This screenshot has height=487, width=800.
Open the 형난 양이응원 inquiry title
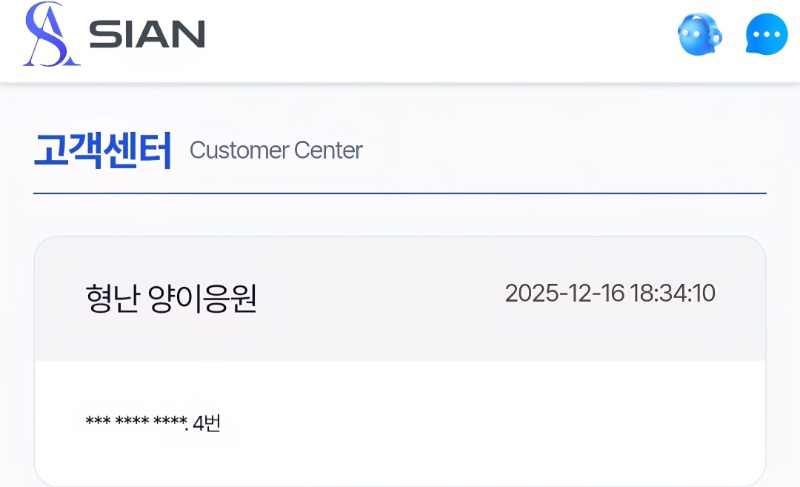pos(171,297)
